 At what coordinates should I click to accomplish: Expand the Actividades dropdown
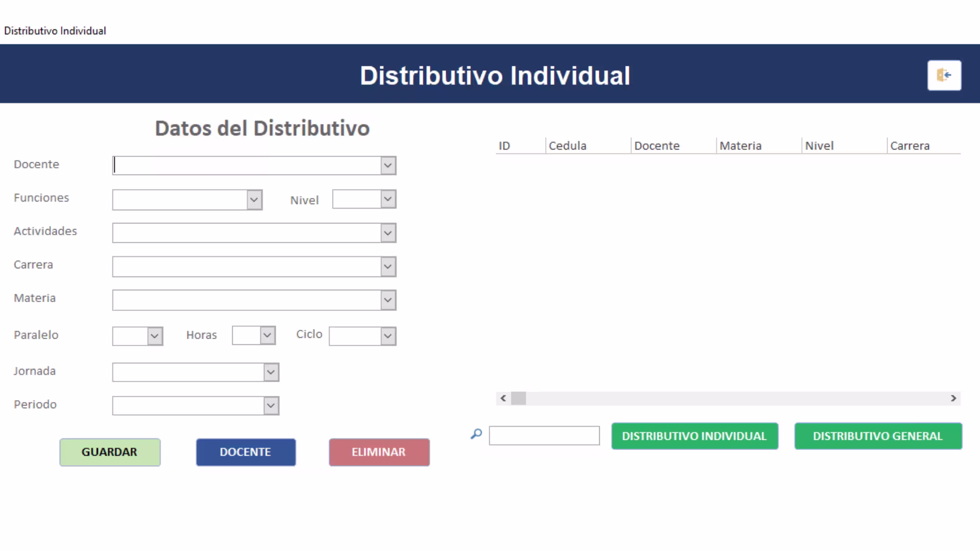(388, 233)
